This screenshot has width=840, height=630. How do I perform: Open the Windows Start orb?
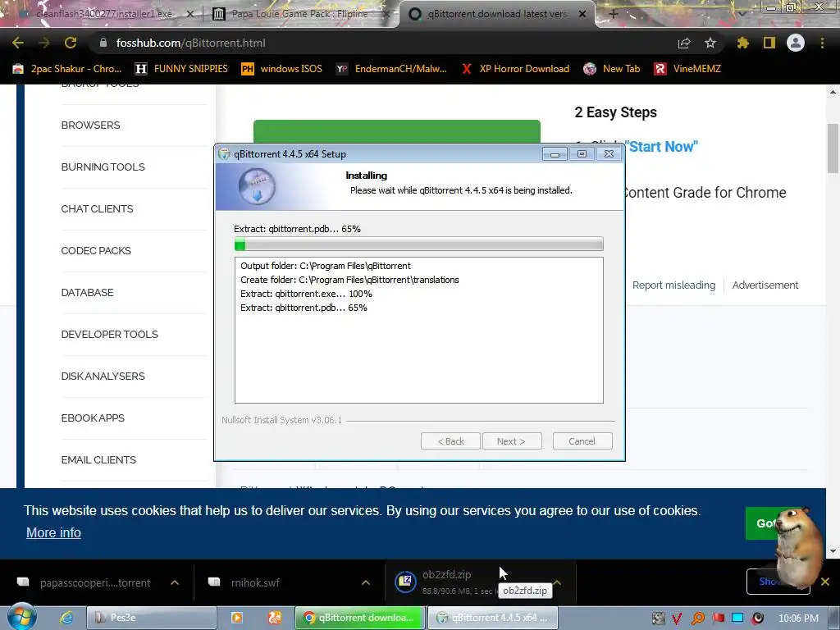(x=22, y=617)
